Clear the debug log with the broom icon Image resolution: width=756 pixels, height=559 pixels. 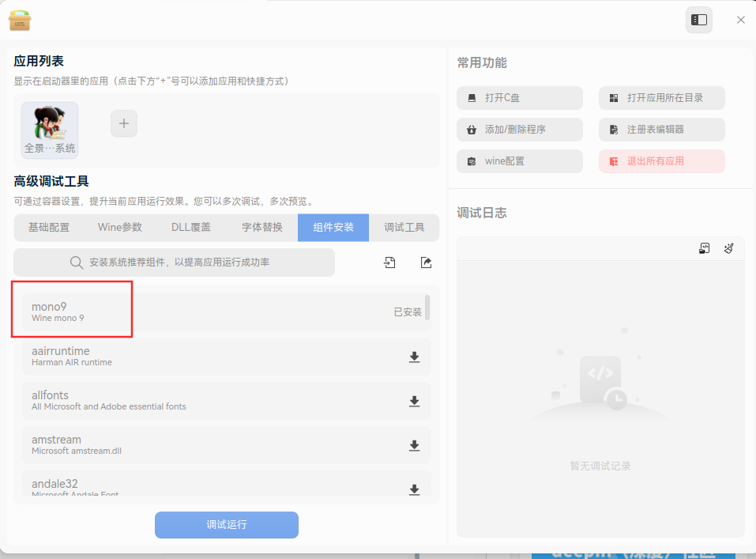tap(728, 248)
